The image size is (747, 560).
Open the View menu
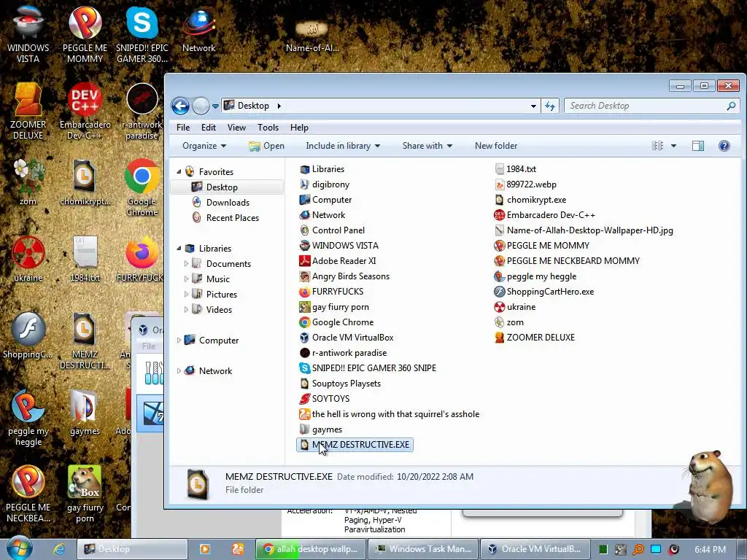236,128
